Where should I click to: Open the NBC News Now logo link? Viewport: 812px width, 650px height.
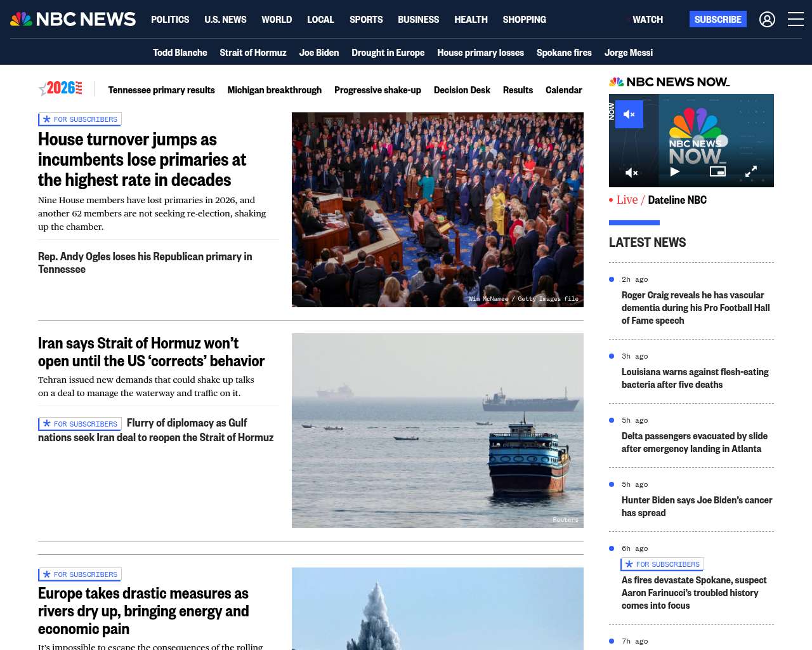(669, 82)
